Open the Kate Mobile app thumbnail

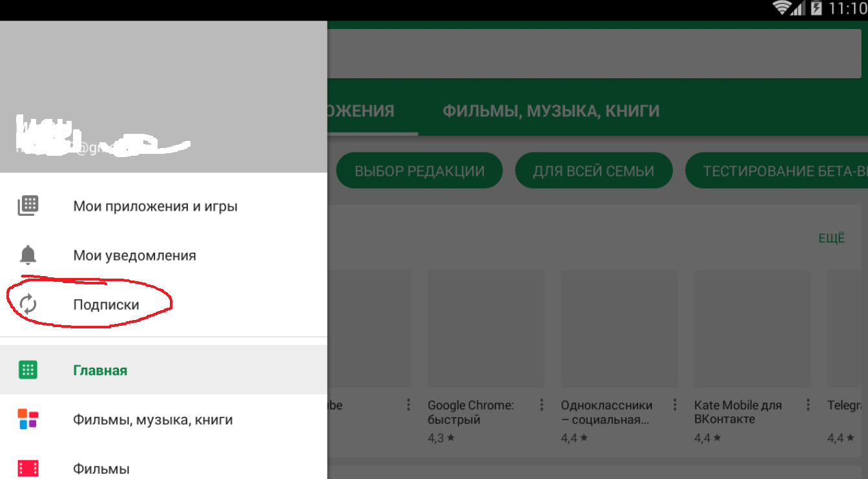[x=752, y=328]
